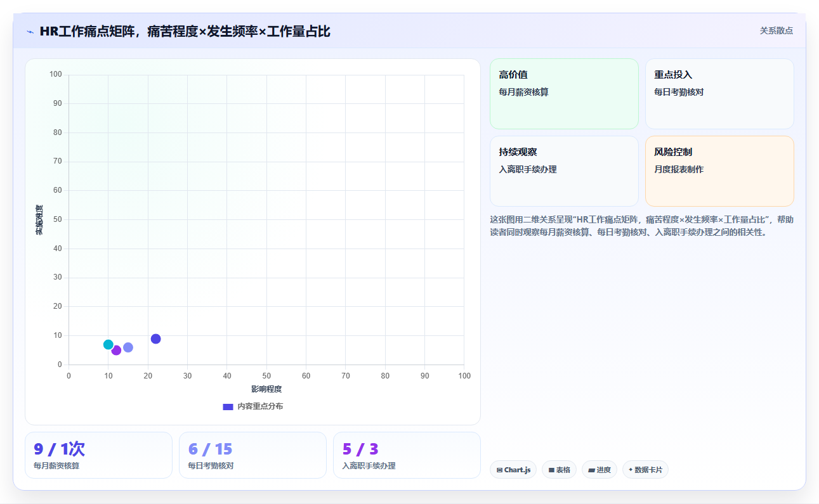Click 入离职手续办理 text in 持续观察 card
This screenshot has width=819, height=504.
(x=528, y=169)
